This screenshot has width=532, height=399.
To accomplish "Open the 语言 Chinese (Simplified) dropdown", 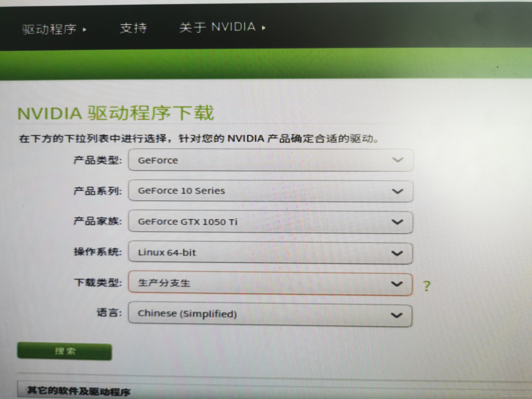I will tap(270, 314).
